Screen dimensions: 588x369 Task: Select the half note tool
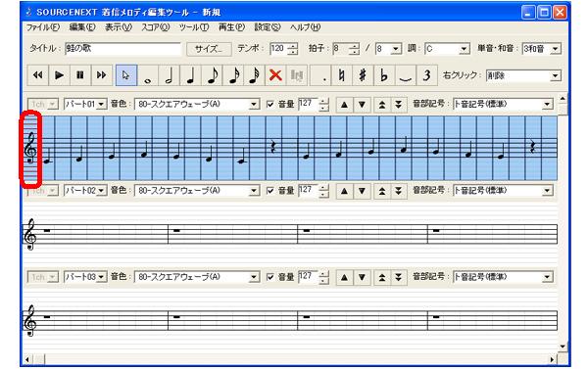[169, 75]
